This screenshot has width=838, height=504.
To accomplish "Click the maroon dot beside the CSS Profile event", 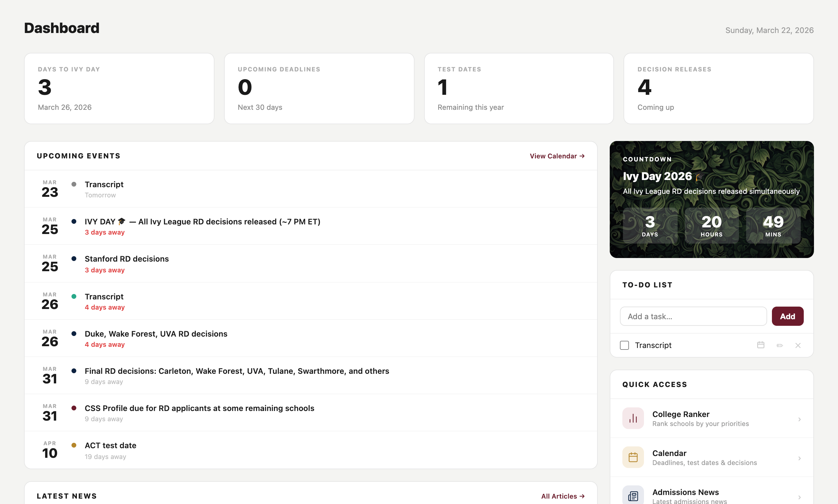I will [x=74, y=408].
